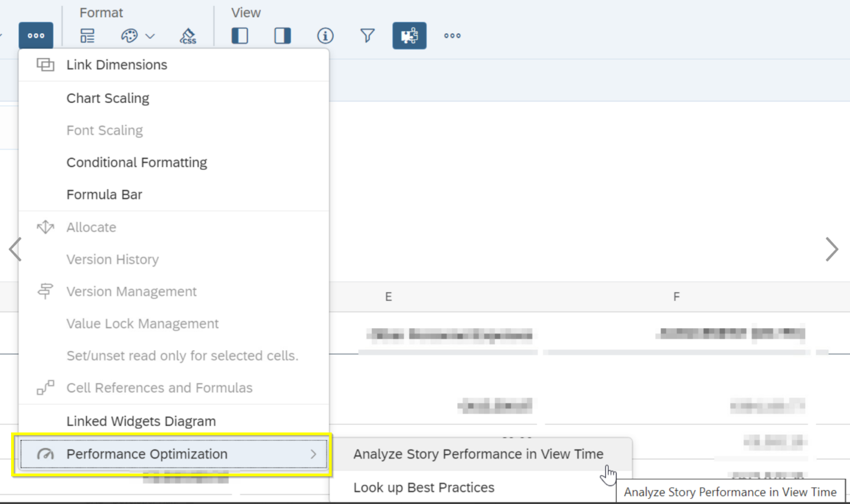Viewport: 850px width, 504px height.
Task: Click the column header F
Action: tap(676, 297)
